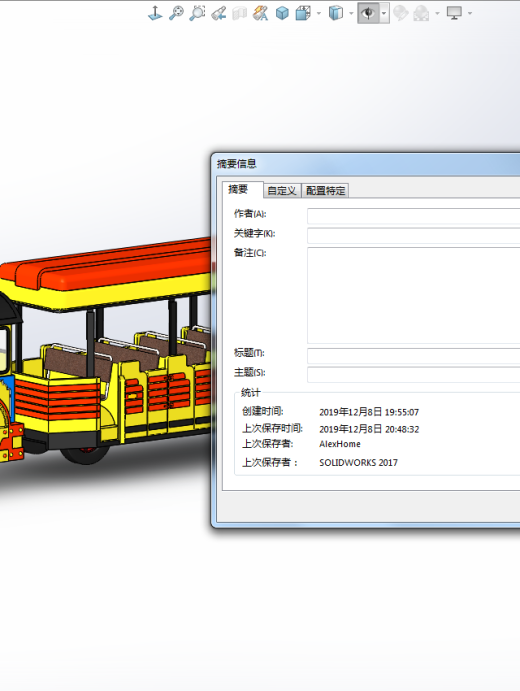This screenshot has height=691, width=520.
Task: Expand the Display Style dropdown arrow
Action: point(351,13)
